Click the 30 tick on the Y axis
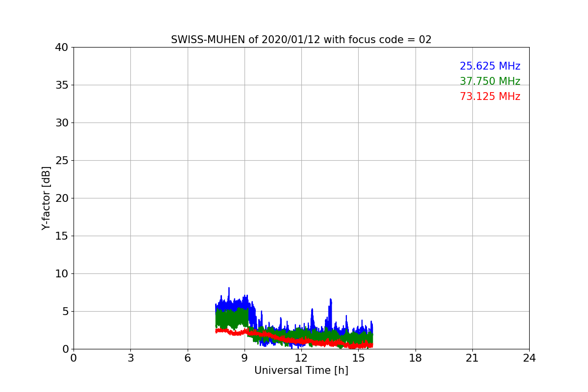This screenshot has width=588, height=392. (x=62, y=123)
